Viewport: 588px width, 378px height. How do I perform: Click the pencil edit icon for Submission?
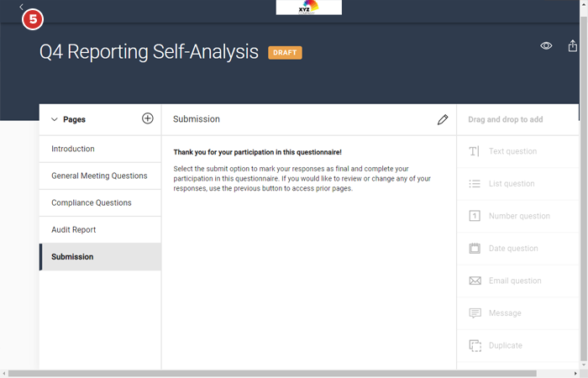point(443,120)
